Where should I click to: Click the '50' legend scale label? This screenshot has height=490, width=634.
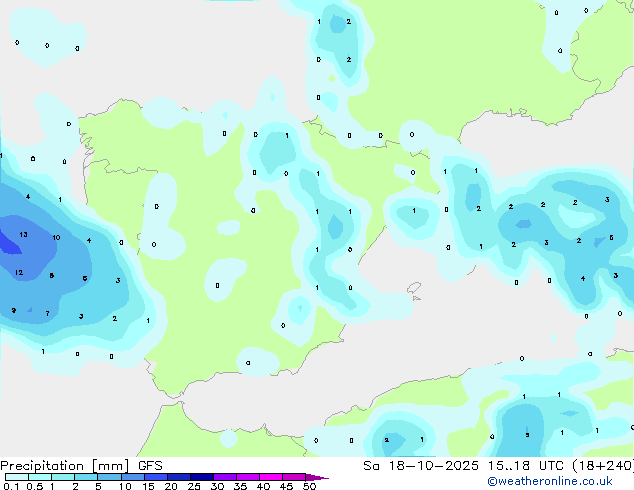point(310,486)
